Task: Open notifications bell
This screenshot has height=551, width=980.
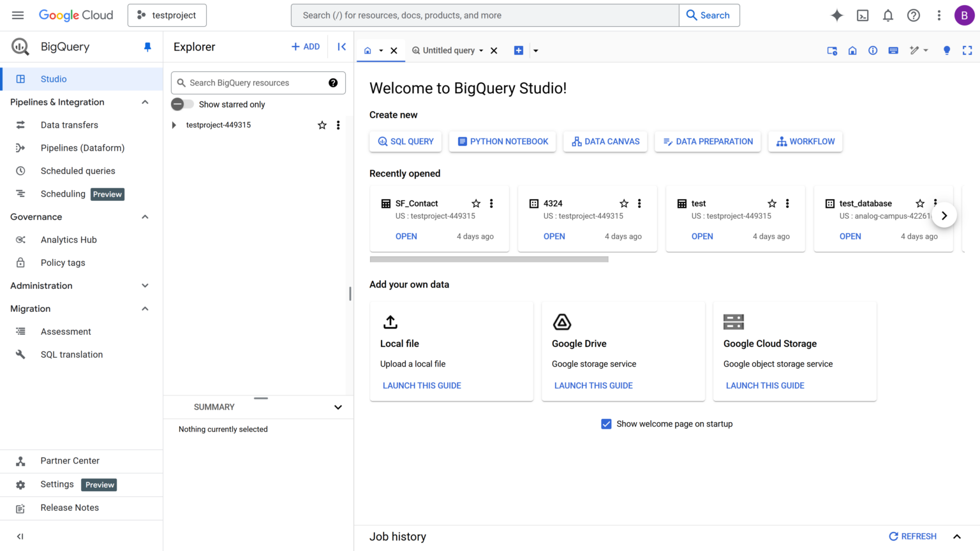Action: 887,15
